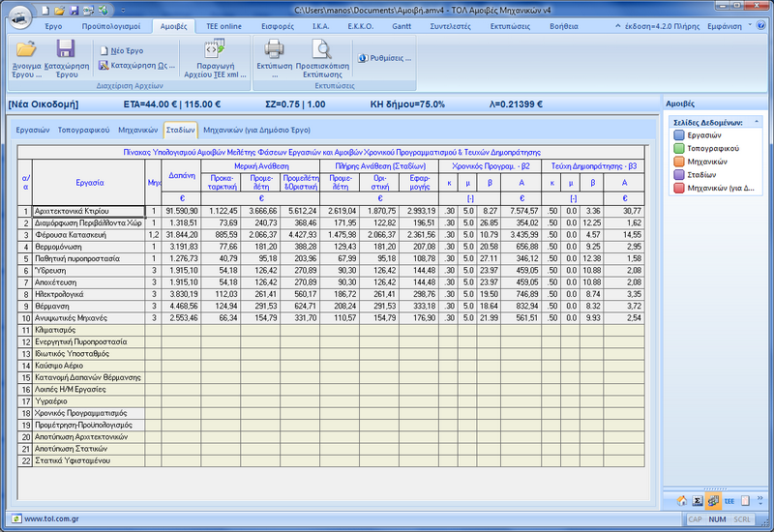The image size is (774, 532).
Task: Click the Άνοιγμα Έργου folder icon
Action: click(x=26, y=49)
